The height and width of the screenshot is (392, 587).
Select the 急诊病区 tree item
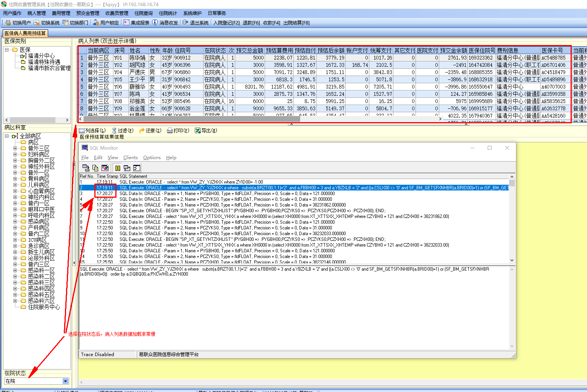(39, 246)
